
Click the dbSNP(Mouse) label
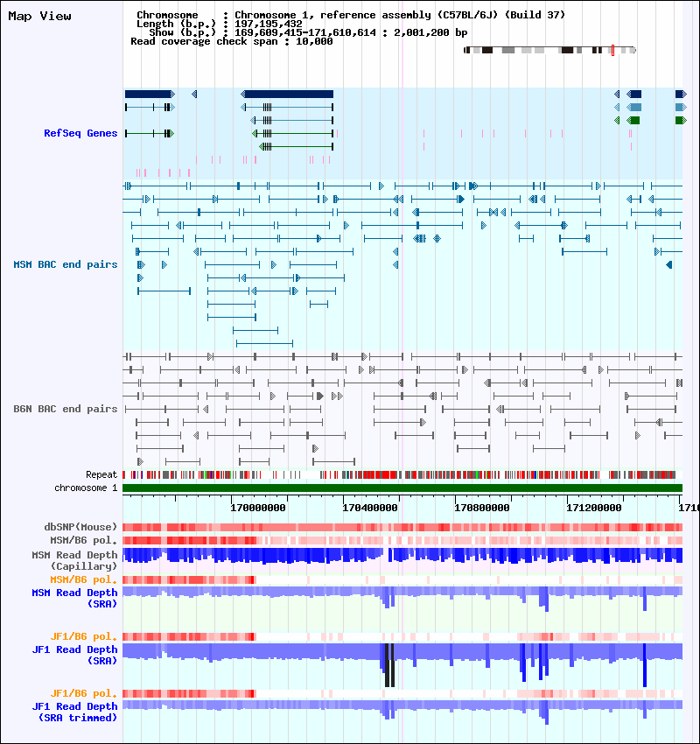(x=80, y=527)
